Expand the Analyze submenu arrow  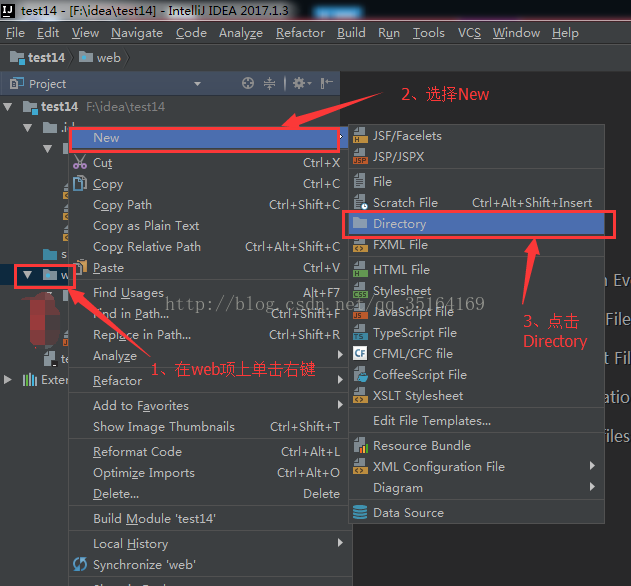340,355
